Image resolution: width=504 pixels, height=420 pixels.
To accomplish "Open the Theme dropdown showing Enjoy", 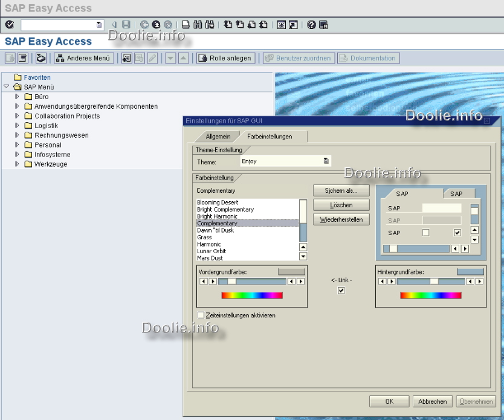I will point(326,161).
